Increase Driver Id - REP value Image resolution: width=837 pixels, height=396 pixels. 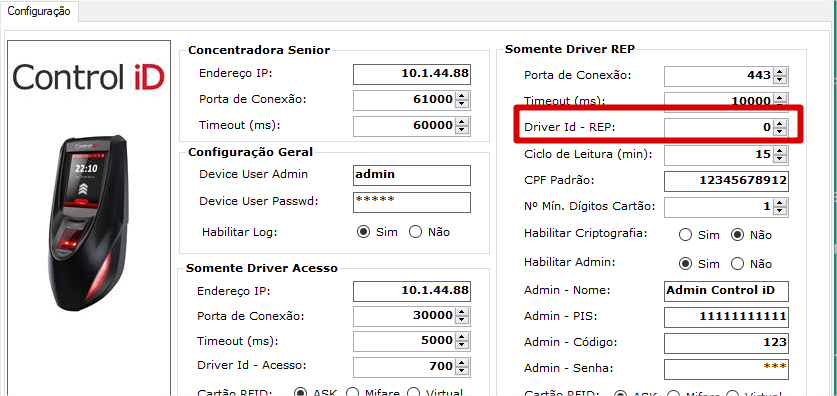(780, 124)
